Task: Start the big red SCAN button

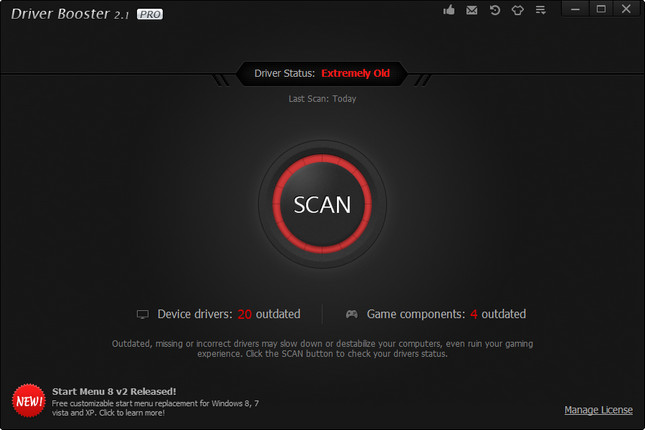Action: pyautogui.click(x=322, y=204)
